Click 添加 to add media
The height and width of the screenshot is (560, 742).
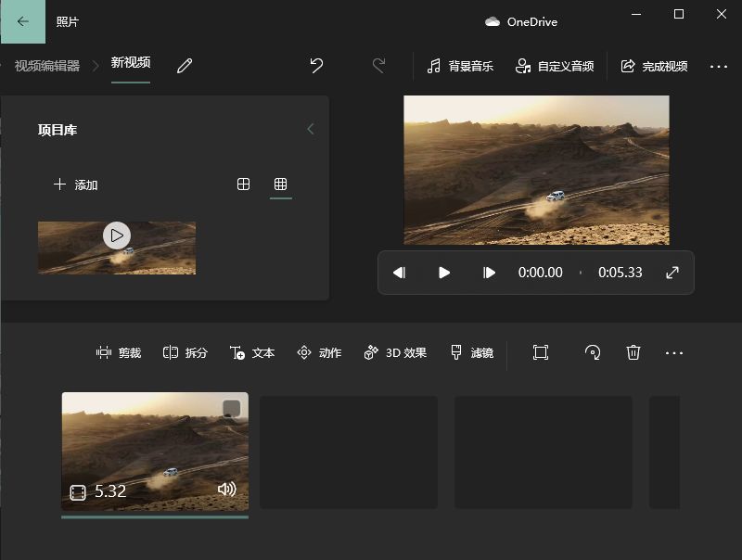(76, 185)
